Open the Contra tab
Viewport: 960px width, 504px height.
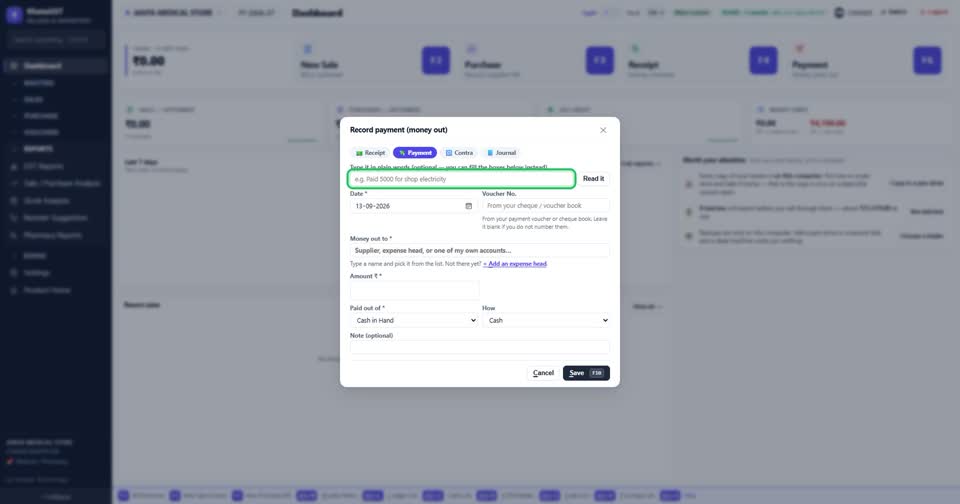pos(459,152)
